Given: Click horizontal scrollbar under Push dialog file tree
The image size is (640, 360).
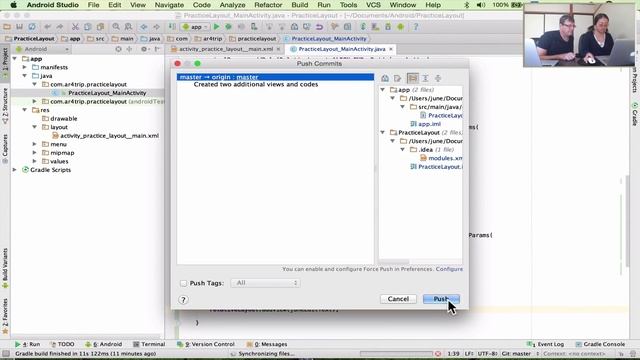Looking at the screenshot, I should coord(394,262).
